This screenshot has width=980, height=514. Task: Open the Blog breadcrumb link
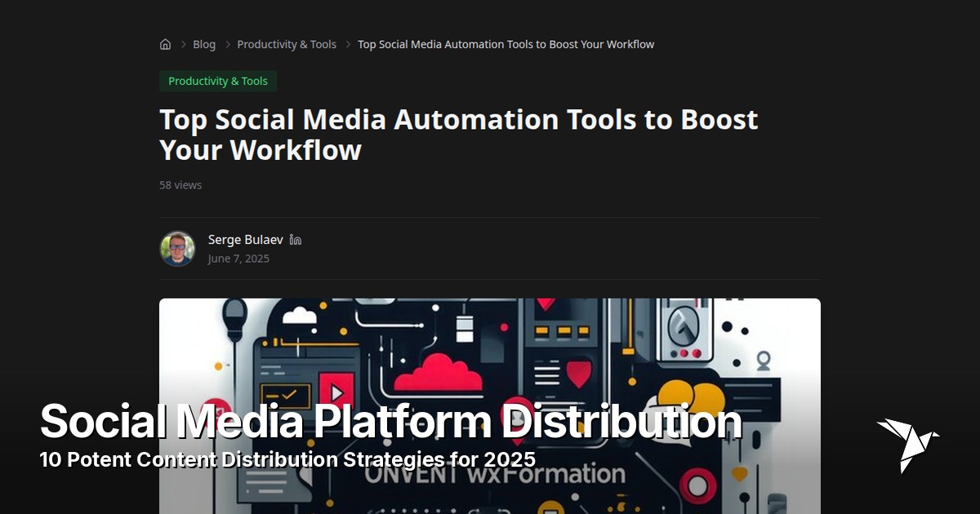pos(204,44)
